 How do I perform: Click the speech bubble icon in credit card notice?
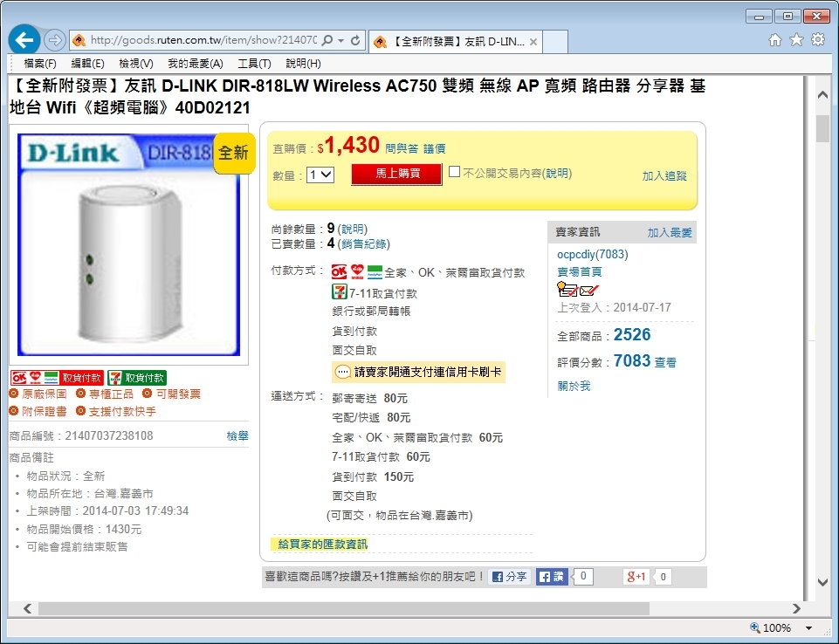[343, 372]
